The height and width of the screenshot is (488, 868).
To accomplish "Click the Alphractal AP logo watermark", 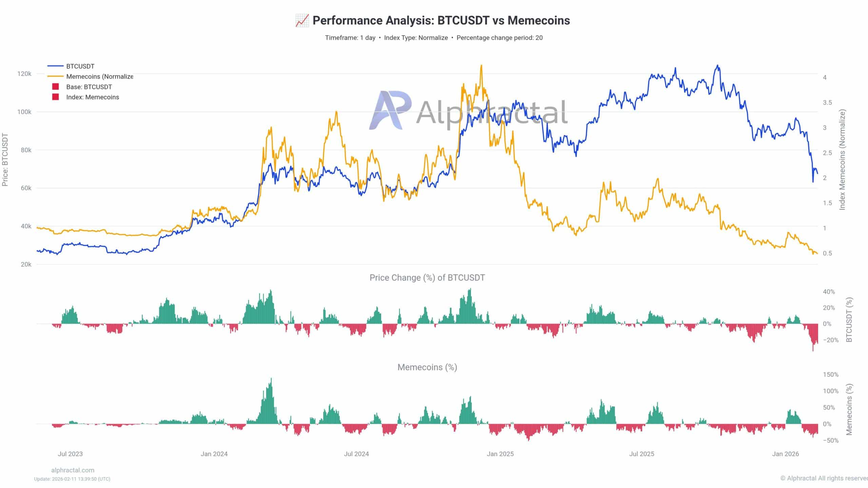I will pos(390,110).
